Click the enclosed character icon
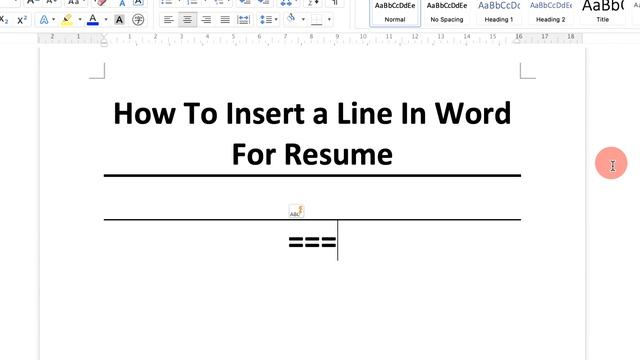The image size is (640, 360). (x=138, y=20)
